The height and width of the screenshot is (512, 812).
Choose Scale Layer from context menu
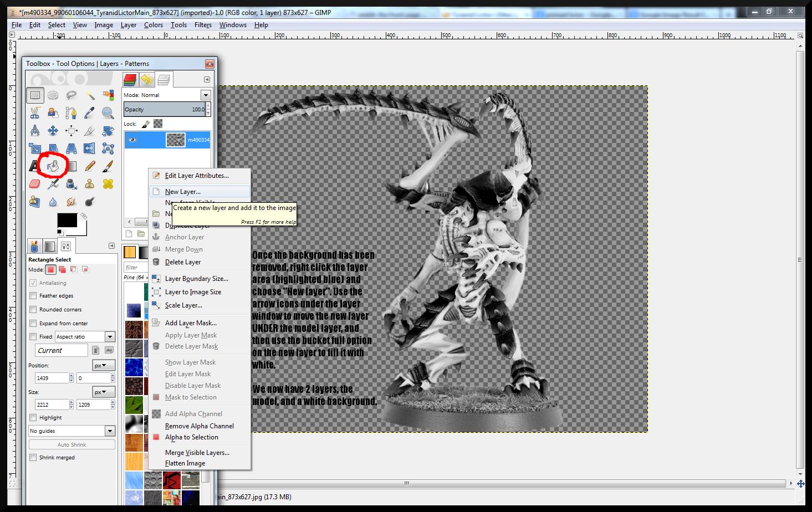coord(200,305)
